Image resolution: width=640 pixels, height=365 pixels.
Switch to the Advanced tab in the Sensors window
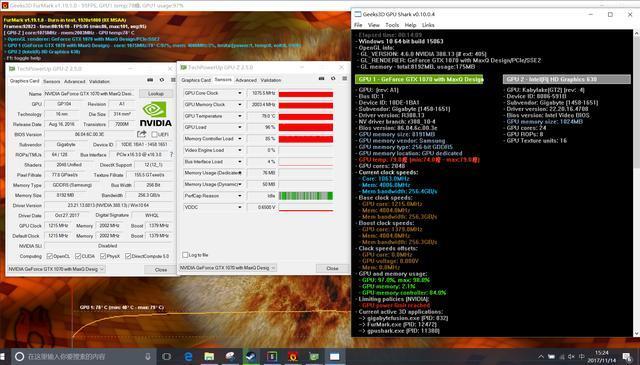(246, 80)
